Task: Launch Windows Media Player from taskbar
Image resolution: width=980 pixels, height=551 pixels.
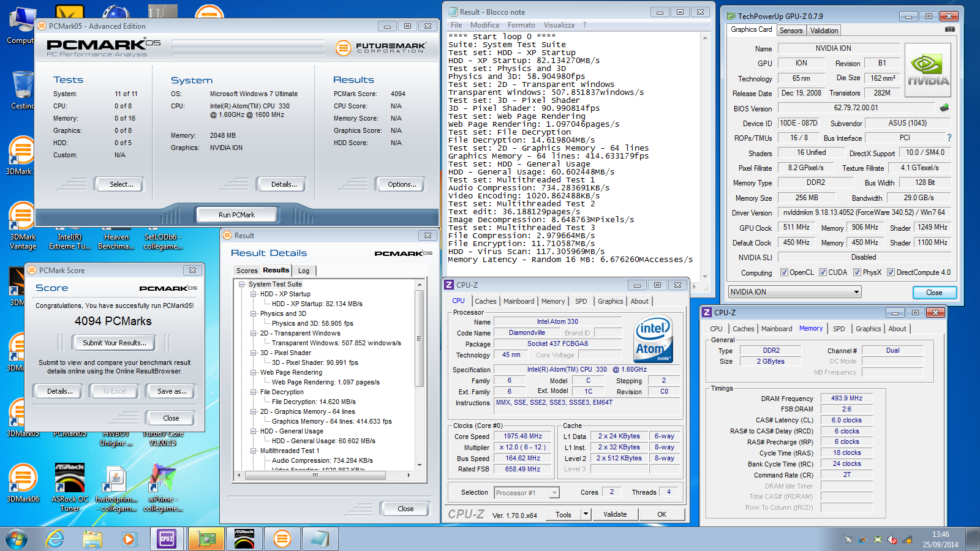Action: (x=129, y=539)
